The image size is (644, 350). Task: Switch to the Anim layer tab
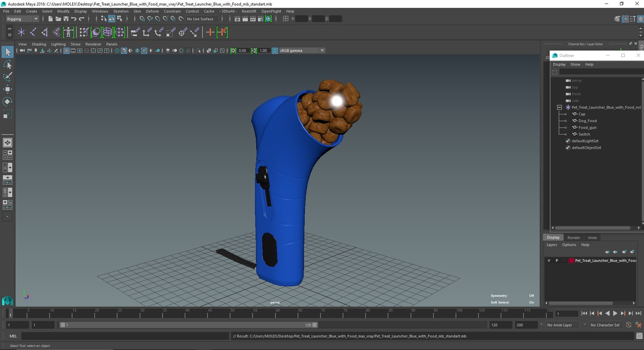click(x=592, y=238)
